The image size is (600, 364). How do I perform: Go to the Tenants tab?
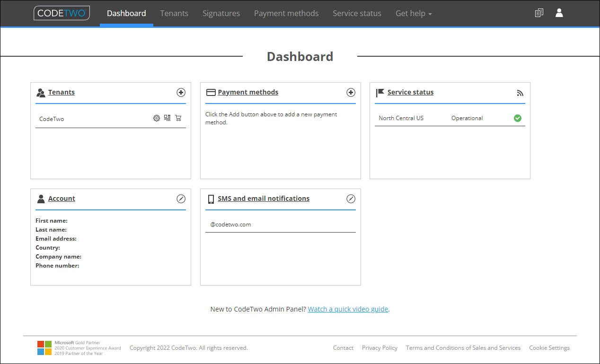click(174, 13)
